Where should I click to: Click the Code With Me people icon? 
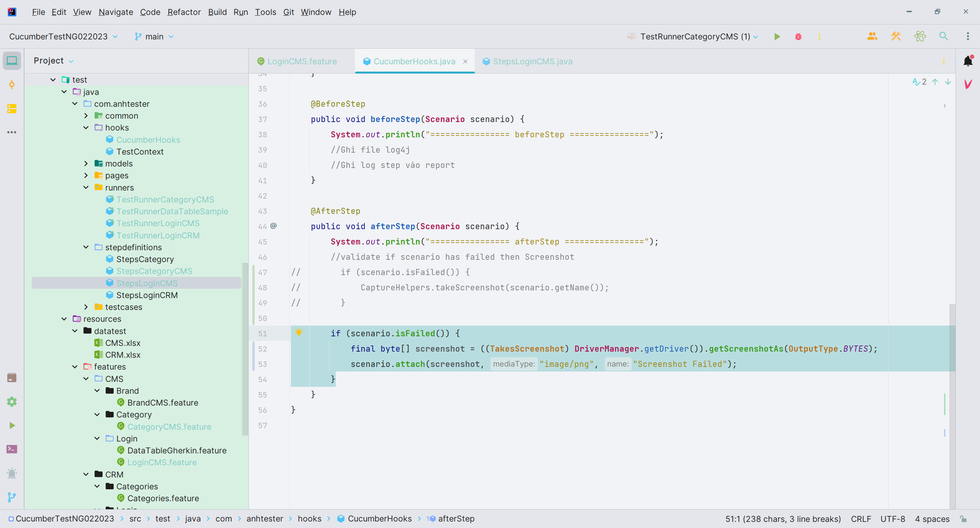[x=872, y=36]
